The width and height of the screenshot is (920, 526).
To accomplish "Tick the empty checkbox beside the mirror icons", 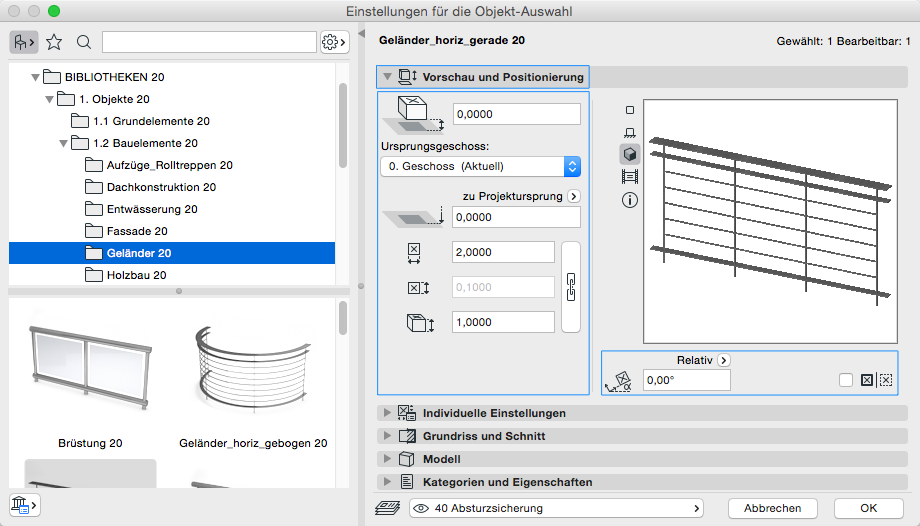I will tap(846, 380).
